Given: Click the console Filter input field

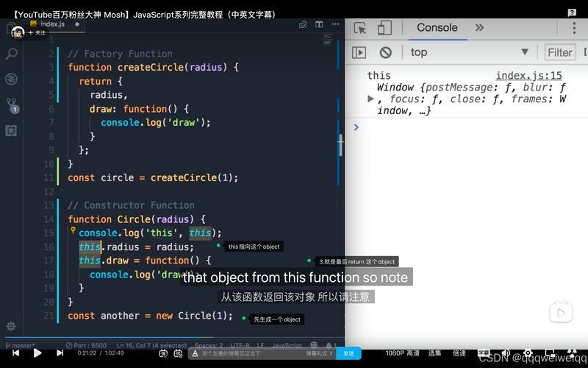Looking at the screenshot, I should [x=559, y=52].
